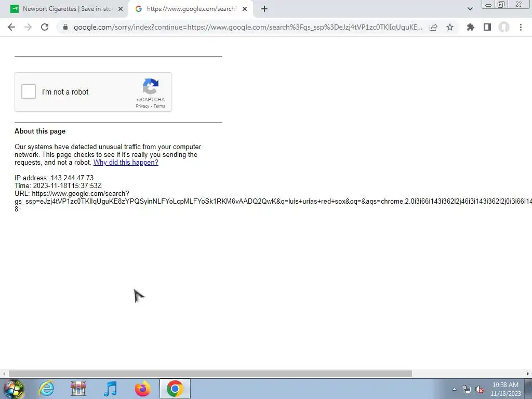Open the music note taskbar app

(x=111, y=389)
